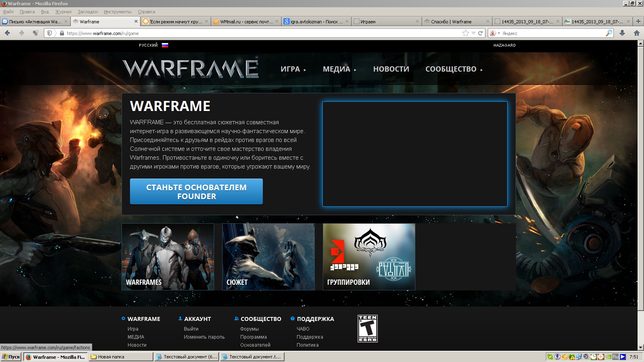Viewport: 644px width, 362px height.
Task: Open the downloads arrow icon
Action: (x=622, y=33)
